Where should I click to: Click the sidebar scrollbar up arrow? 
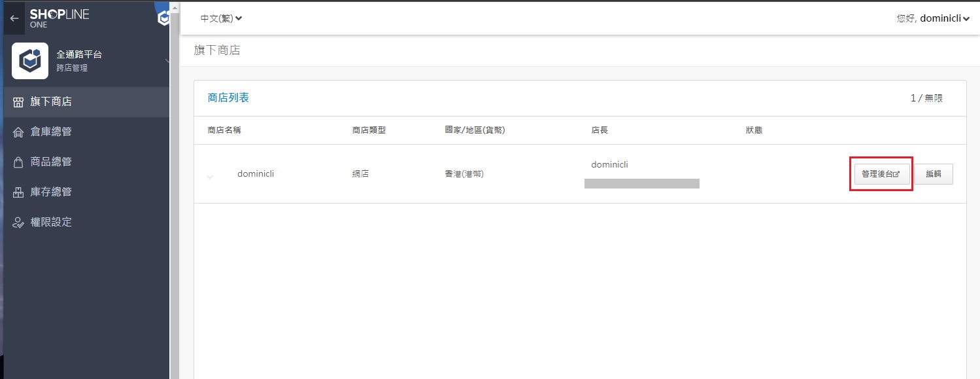click(174, 7)
